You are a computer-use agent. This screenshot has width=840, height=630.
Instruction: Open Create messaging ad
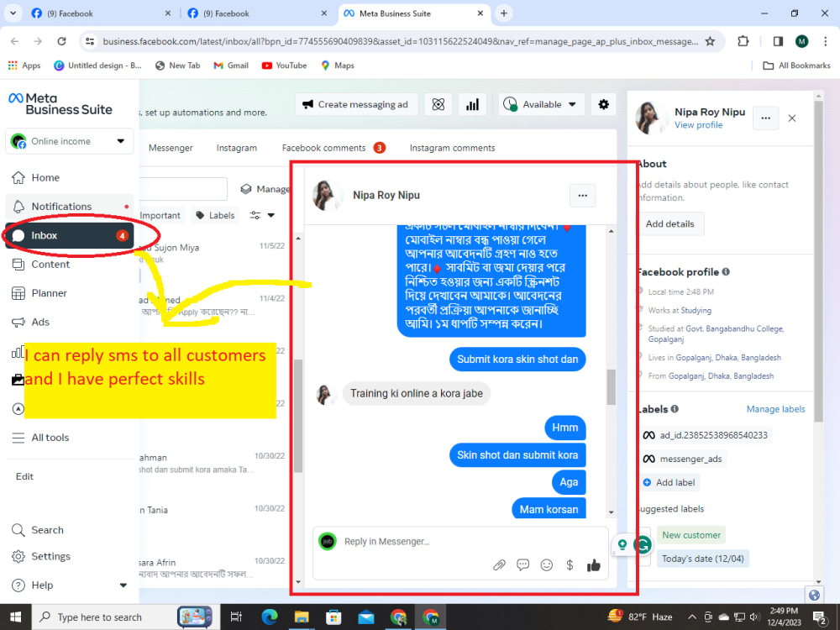[x=355, y=104]
